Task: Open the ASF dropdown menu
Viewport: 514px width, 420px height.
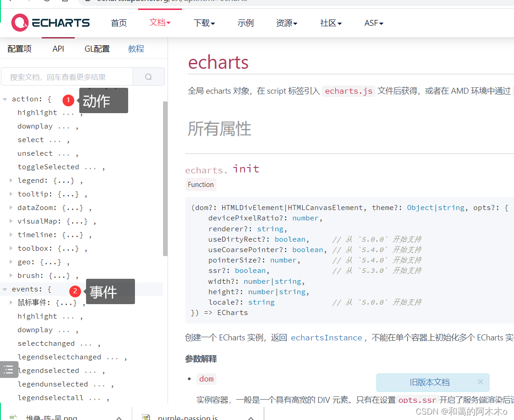Action: tap(374, 23)
